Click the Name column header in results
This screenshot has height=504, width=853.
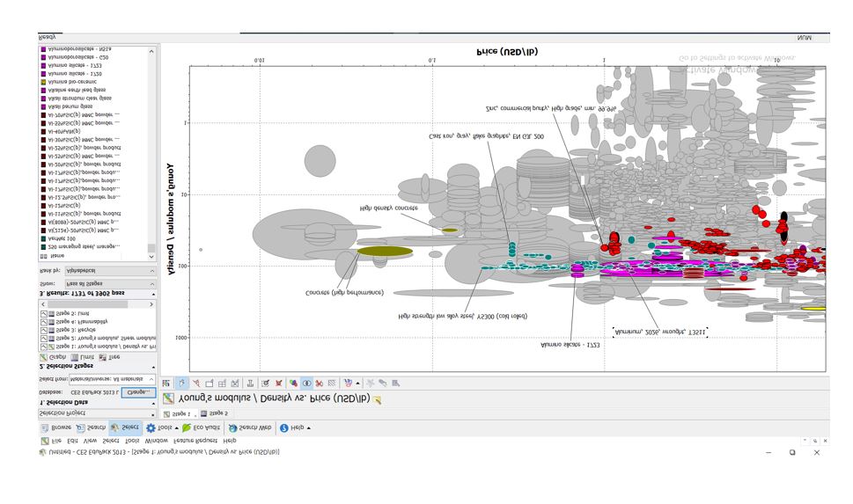click(x=57, y=256)
